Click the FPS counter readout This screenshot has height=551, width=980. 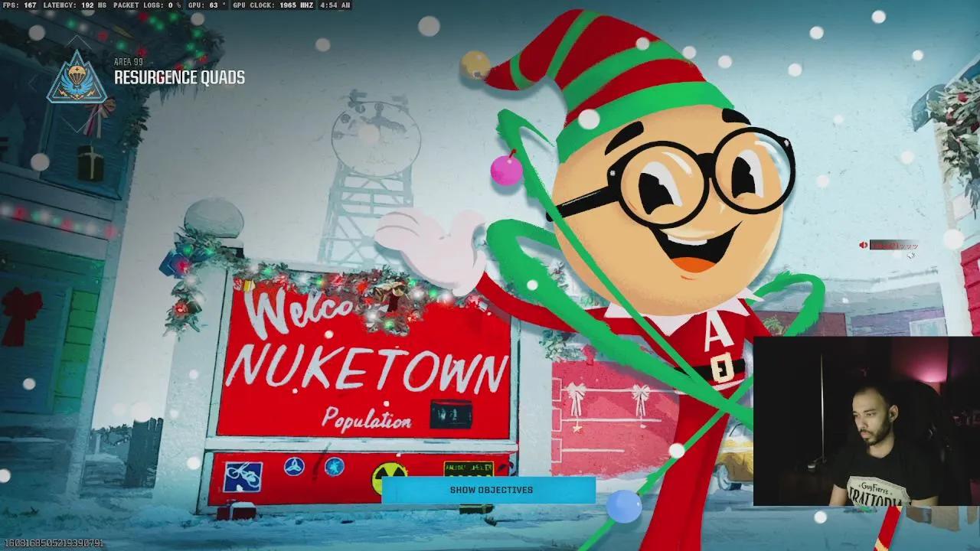(x=19, y=5)
